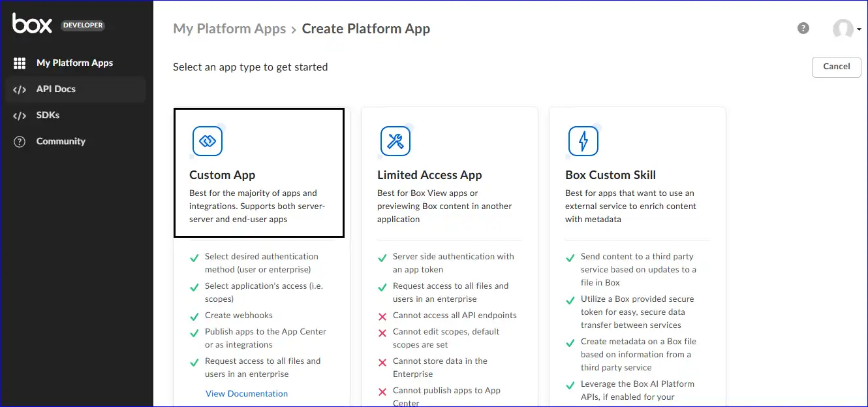
Task: Go to SDKs sidebar item
Action: [x=48, y=116]
